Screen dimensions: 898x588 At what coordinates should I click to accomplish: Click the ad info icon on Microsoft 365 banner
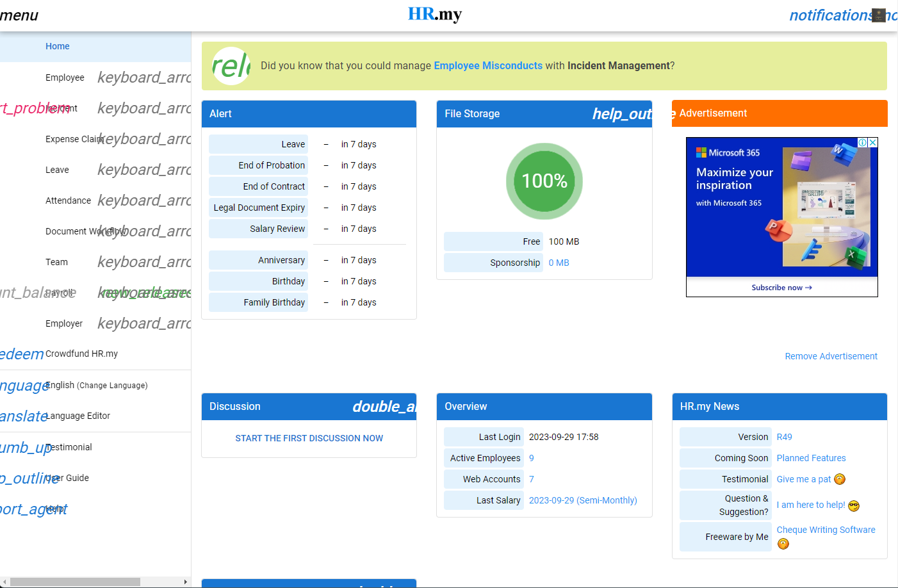pos(863,143)
